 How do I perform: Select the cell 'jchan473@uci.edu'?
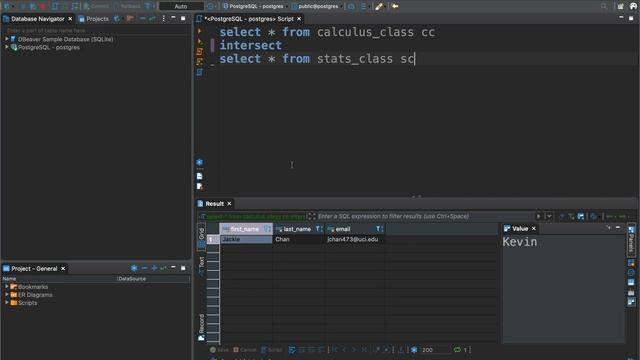coord(354,240)
